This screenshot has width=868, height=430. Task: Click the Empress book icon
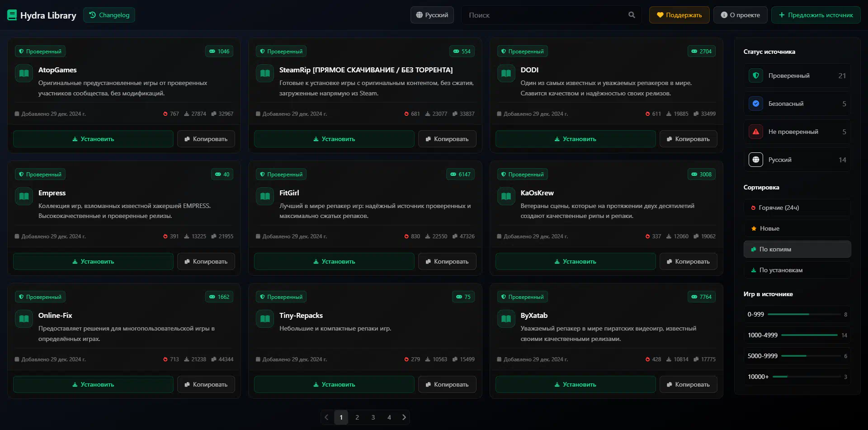[x=24, y=196]
